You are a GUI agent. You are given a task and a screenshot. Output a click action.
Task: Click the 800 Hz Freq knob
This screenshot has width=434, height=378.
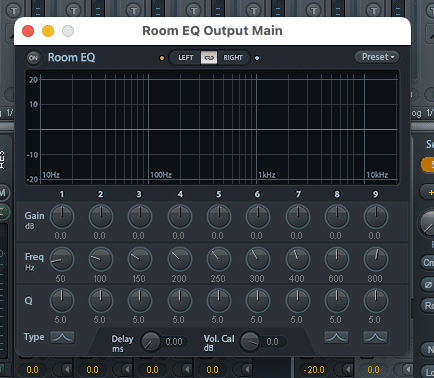click(x=376, y=259)
